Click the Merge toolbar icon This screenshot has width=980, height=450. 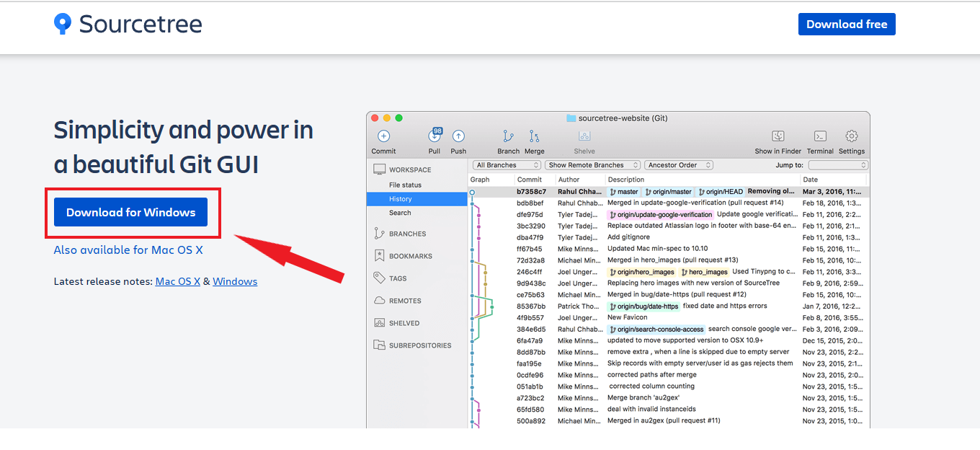534,136
